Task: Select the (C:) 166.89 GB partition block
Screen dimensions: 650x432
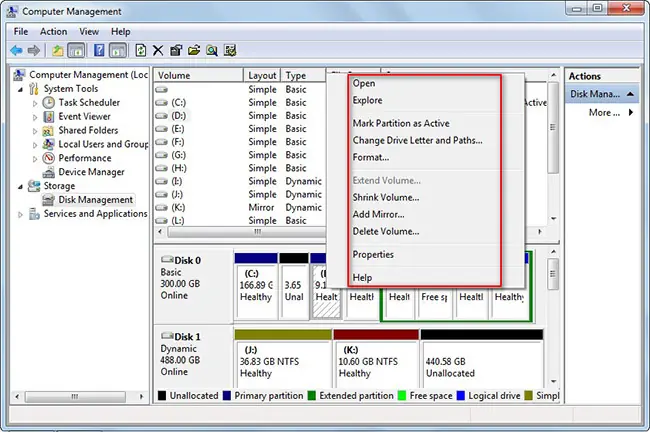Action: click(256, 286)
